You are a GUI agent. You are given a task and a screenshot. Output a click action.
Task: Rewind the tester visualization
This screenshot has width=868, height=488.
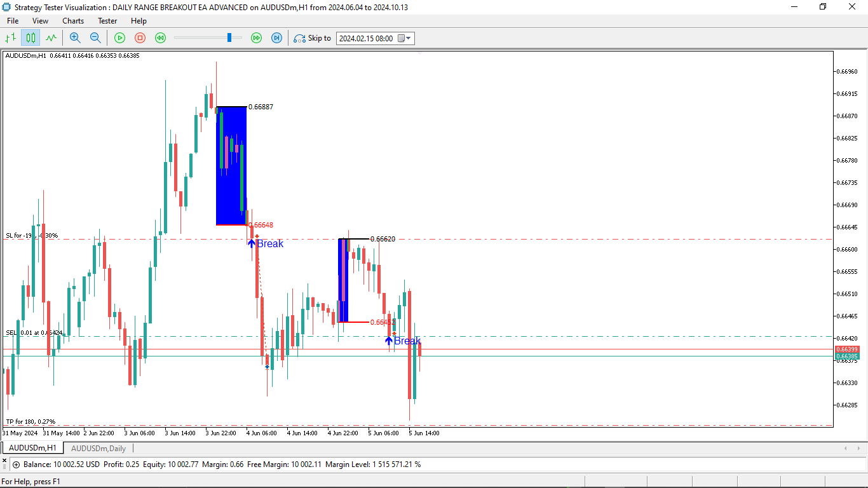pos(160,38)
